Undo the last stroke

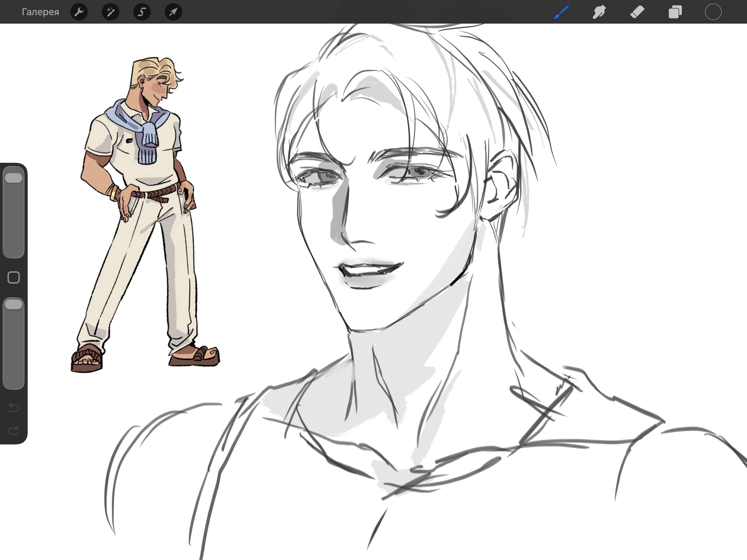click(x=13, y=407)
